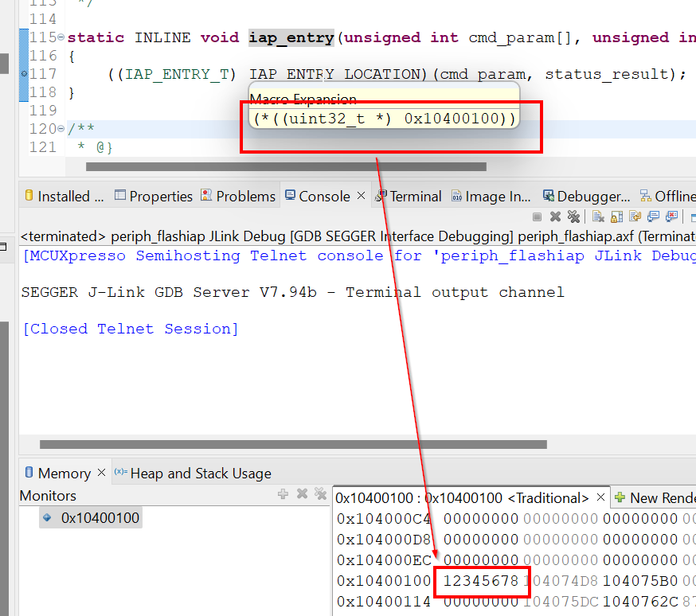
Task: Switch to Heap and Stack Usage tab
Action: 193,474
